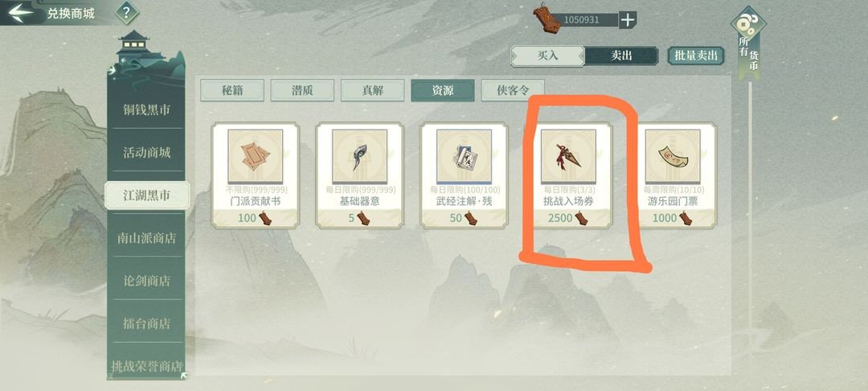868x391 pixels.
Task: Go back using the arrow icon
Action: (x=20, y=11)
